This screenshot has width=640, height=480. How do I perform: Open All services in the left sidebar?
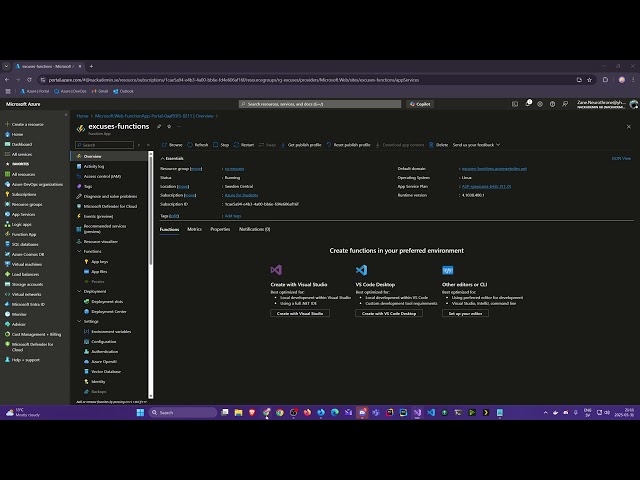(18, 154)
